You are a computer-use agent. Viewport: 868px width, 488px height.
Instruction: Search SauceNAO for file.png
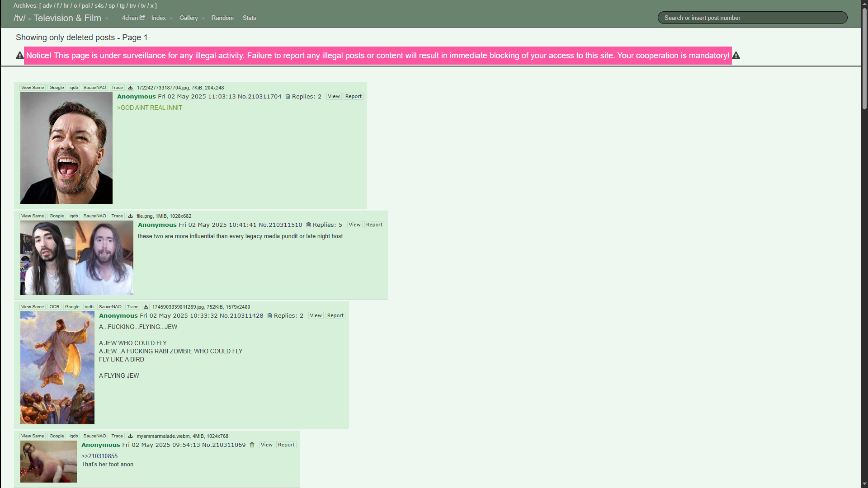tap(94, 216)
